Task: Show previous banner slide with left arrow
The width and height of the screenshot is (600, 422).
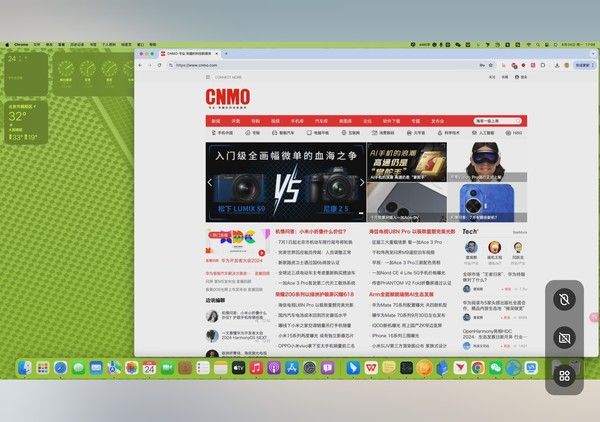Action: coord(210,182)
